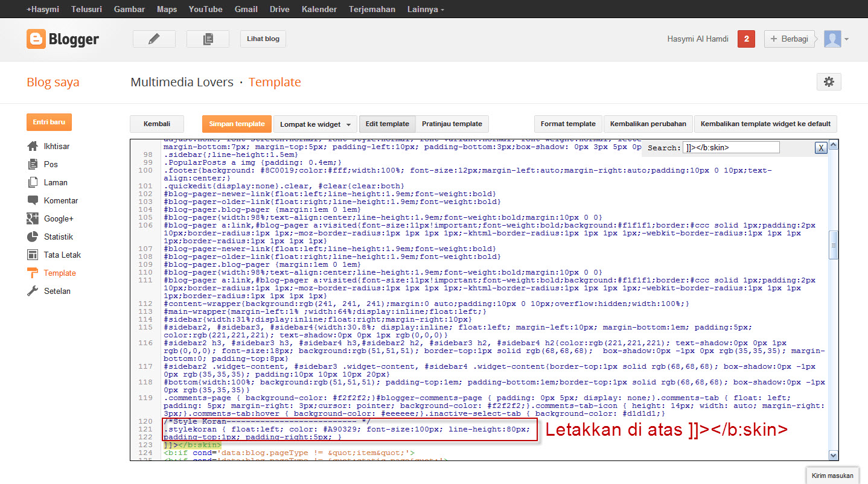Click the Komentar speech bubble icon
The image size is (868, 484).
(33, 200)
